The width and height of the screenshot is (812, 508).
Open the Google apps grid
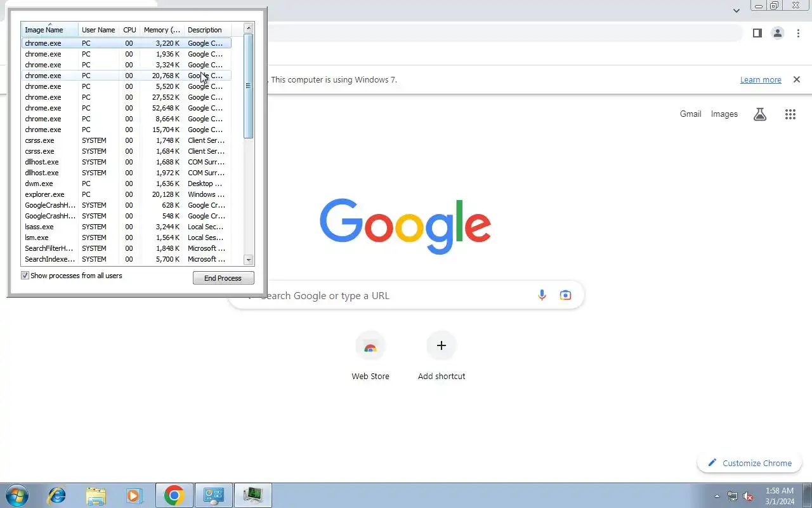(x=790, y=114)
